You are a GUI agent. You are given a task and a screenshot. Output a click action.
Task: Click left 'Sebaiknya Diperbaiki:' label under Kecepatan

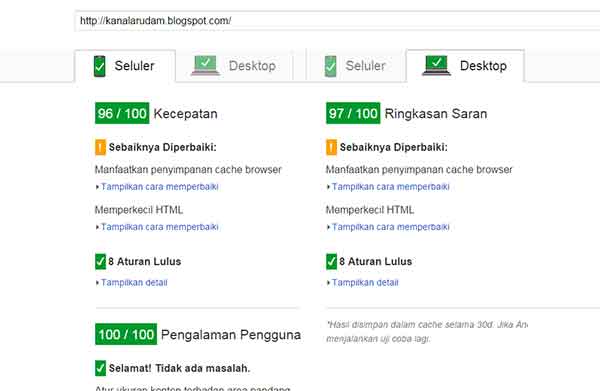pos(163,147)
